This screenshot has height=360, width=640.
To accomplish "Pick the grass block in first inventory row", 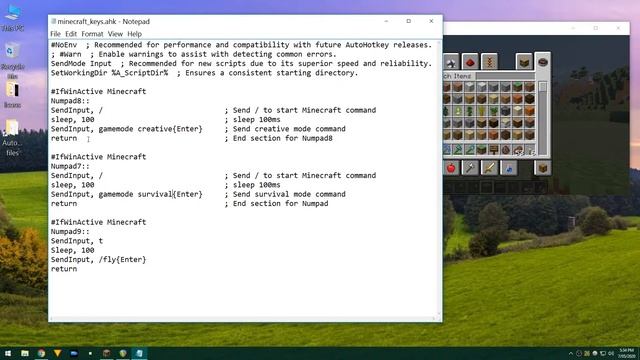I will click(518, 87).
